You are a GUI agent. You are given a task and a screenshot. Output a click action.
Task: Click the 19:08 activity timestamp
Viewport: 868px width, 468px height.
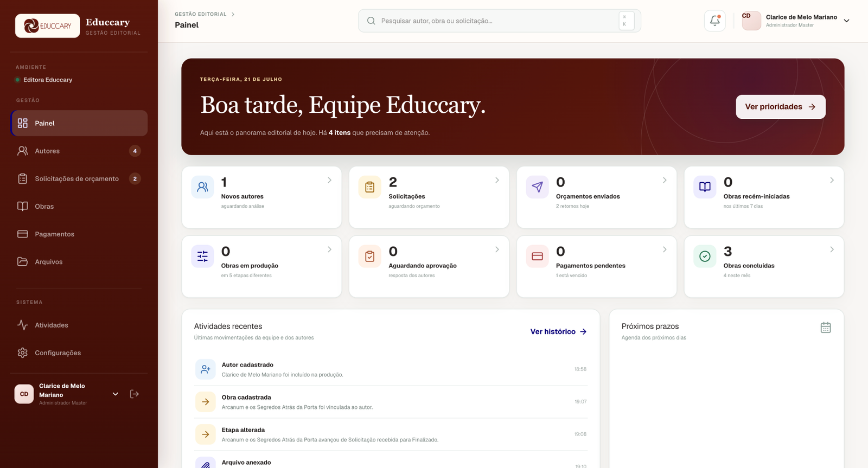(x=580, y=434)
